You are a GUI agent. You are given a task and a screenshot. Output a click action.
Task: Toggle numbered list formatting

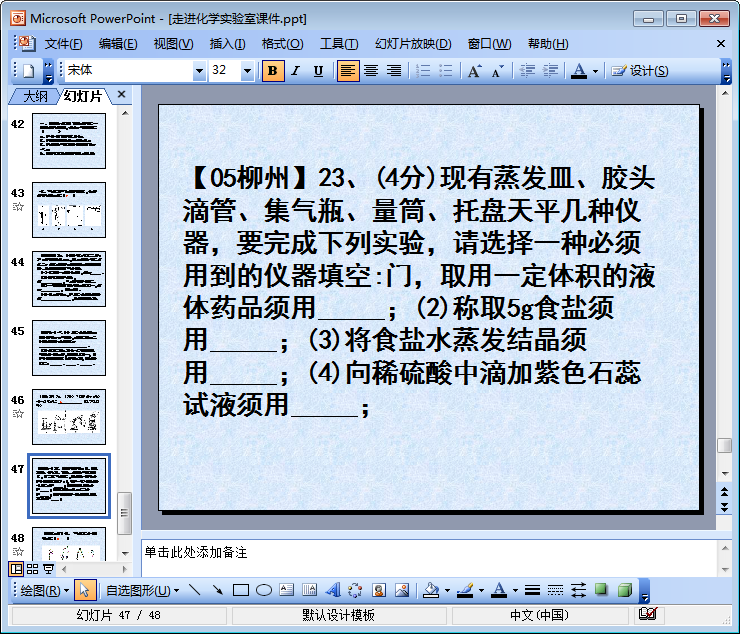(x=423, y=71)
